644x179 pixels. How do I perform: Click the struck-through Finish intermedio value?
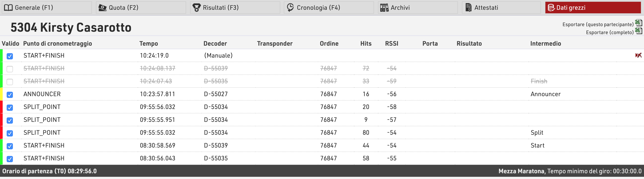(x=539, y=81)
